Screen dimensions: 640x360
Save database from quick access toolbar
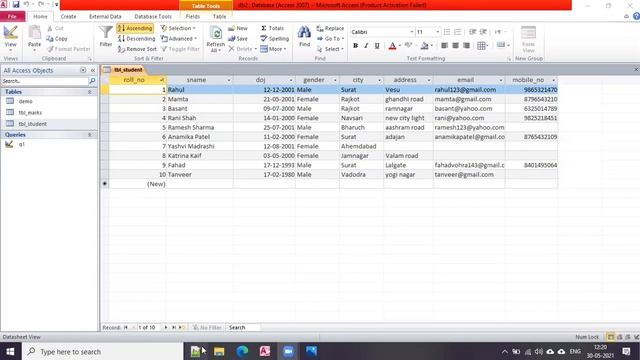tap(16, 4)
